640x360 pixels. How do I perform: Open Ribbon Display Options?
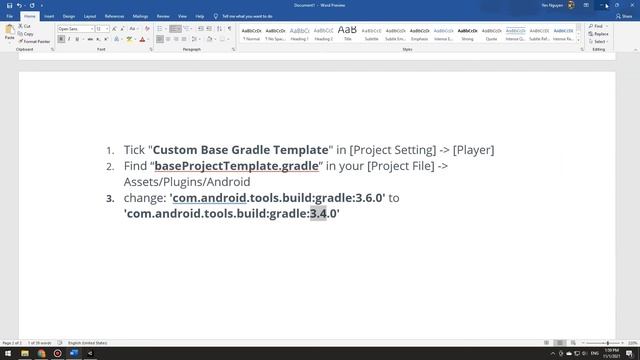coord(586,5)
